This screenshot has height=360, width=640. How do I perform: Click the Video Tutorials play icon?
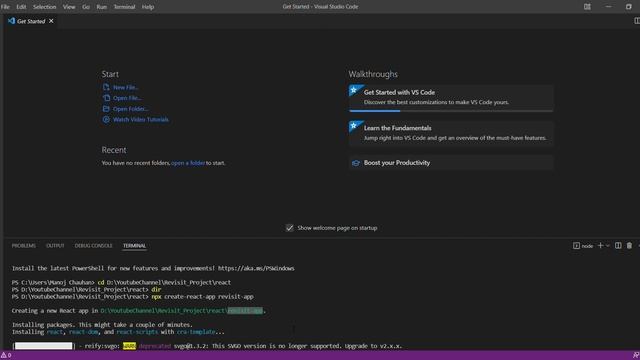(106, 120)
